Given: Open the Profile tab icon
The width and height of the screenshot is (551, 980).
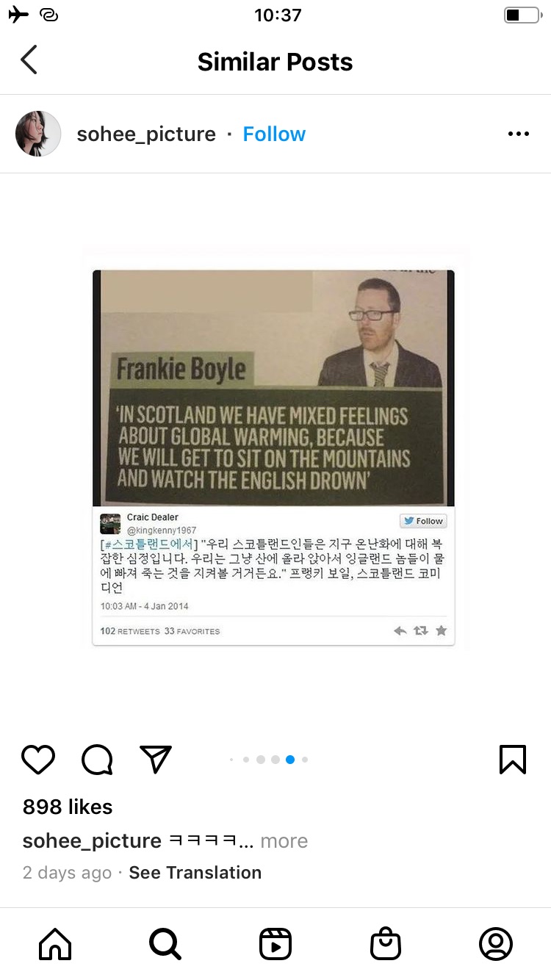Looking at the screenshot, I should pos(496,944).
